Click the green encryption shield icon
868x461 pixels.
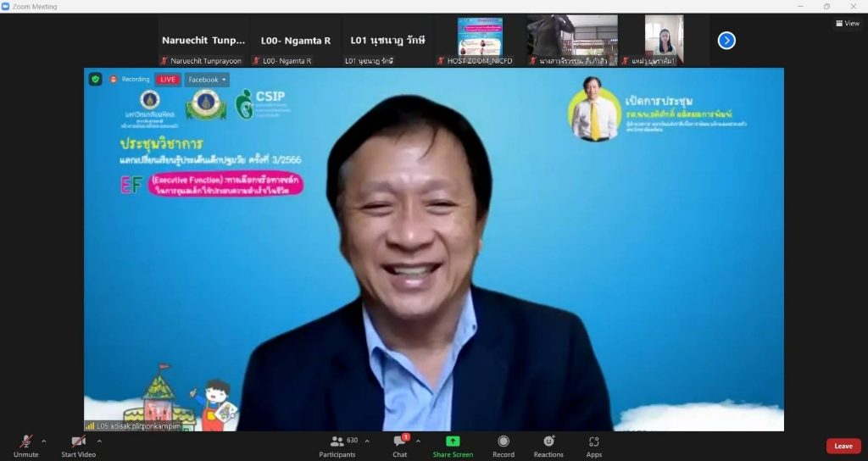96,80
